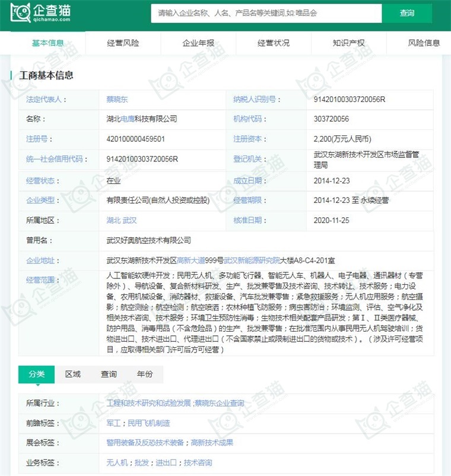Open the 技术咨询 business tag
The height and width of the screenshot is (476, 451).
[x=198, y=463]
